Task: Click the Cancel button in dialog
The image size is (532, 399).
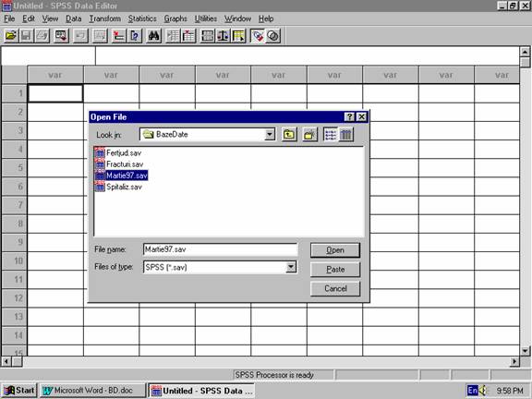Action: click(335, 288)
